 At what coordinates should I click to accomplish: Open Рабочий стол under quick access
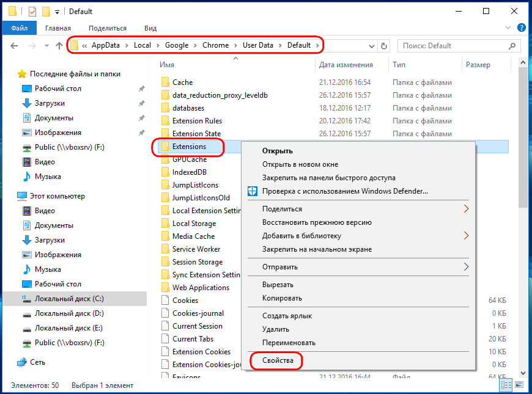(x=57, y=89)
